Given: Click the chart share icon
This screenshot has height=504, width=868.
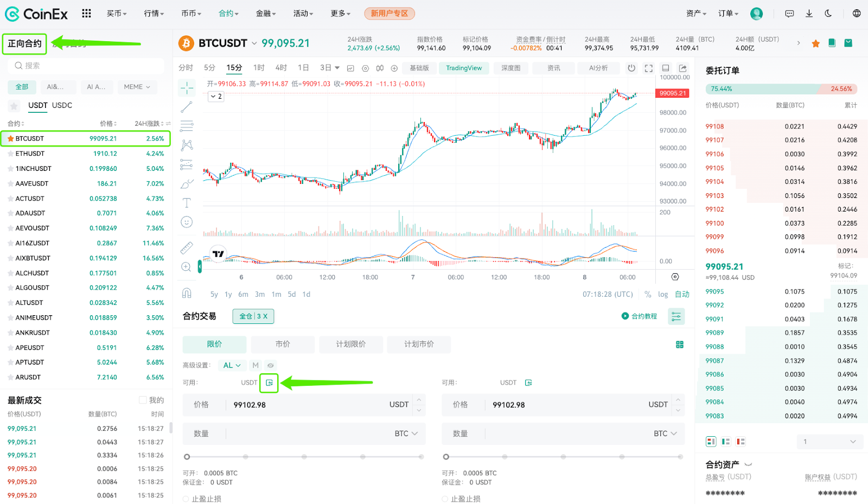Looking at the screenshot, I should coord(683,68).
